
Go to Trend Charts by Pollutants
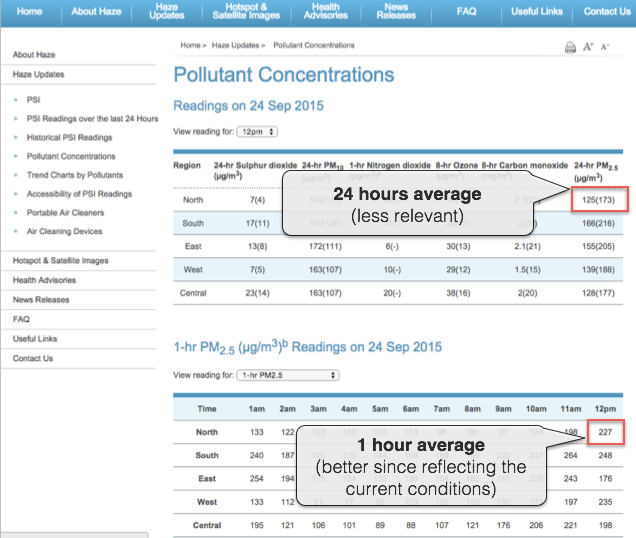click(74, 175)
